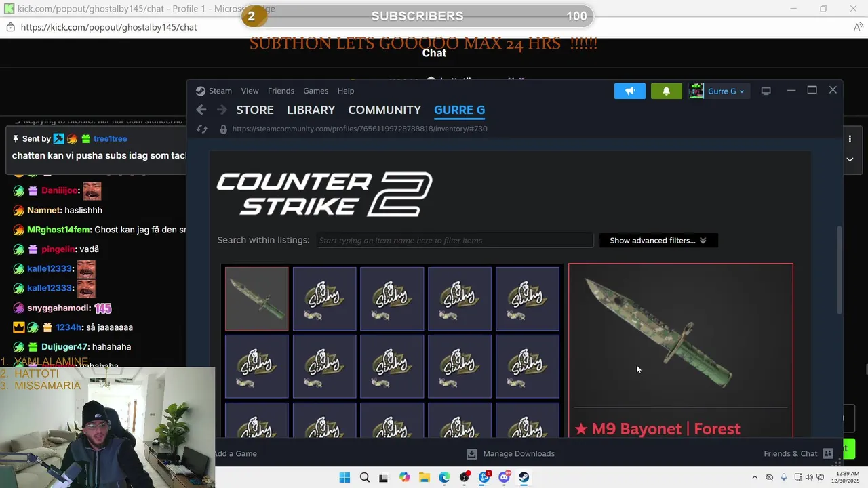The image size is (868, 488).
Task: Open Windows taskbar Search
Action: (365, 477)
